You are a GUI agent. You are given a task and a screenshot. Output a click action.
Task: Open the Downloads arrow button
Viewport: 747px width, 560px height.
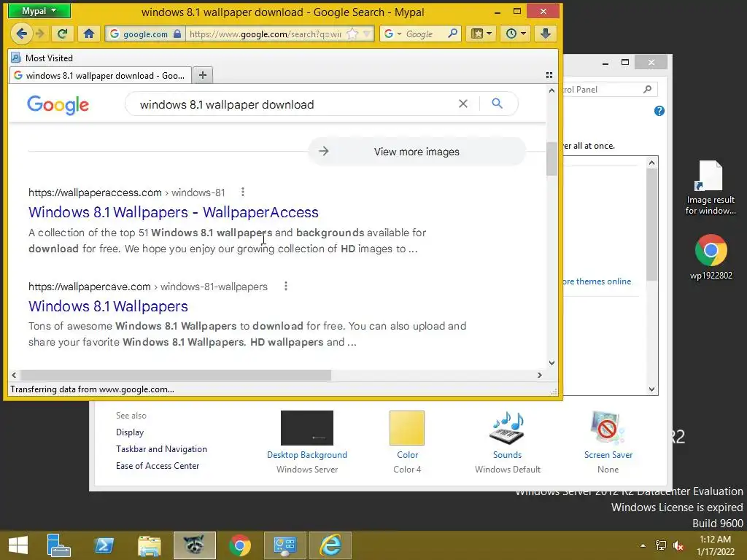click(546, 34)
